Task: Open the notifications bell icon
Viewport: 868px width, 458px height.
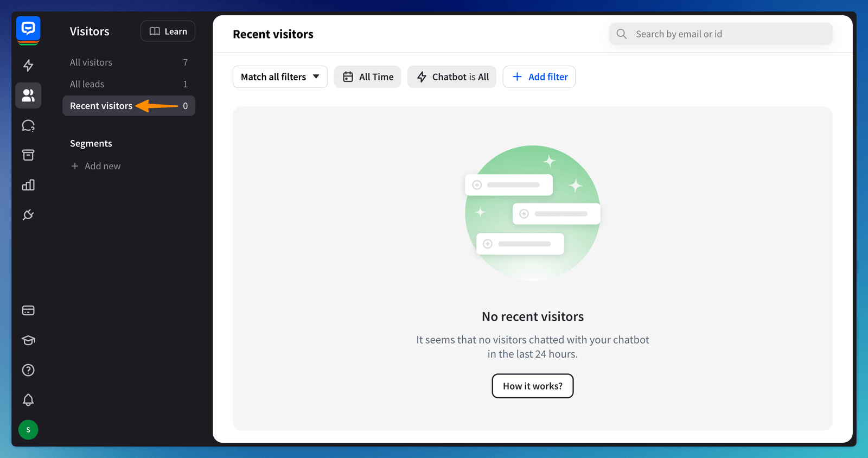Action: pyautogui.click(x=28, y=400)
